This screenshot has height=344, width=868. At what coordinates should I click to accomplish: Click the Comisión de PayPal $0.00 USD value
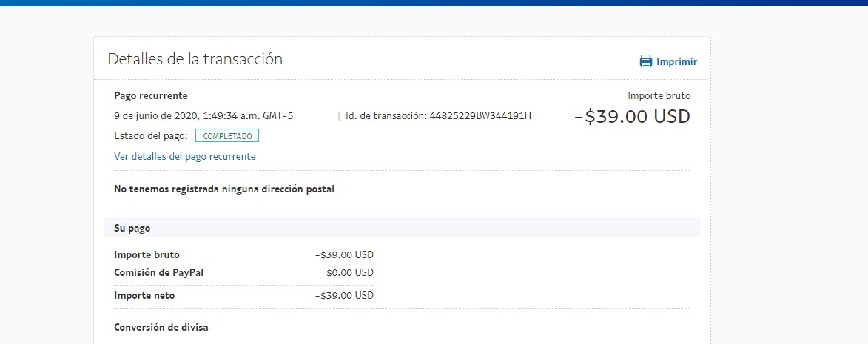coord(350,273)
